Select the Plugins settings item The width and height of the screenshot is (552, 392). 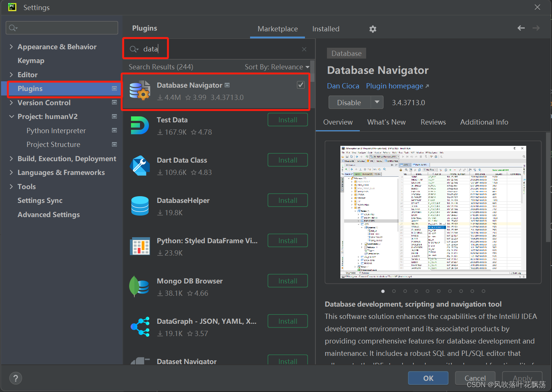(x=62, y=89)
